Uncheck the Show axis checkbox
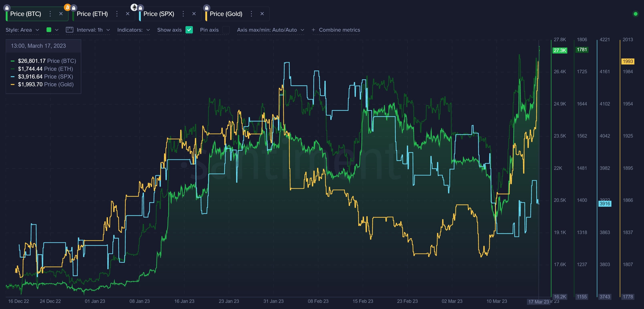 189,30
